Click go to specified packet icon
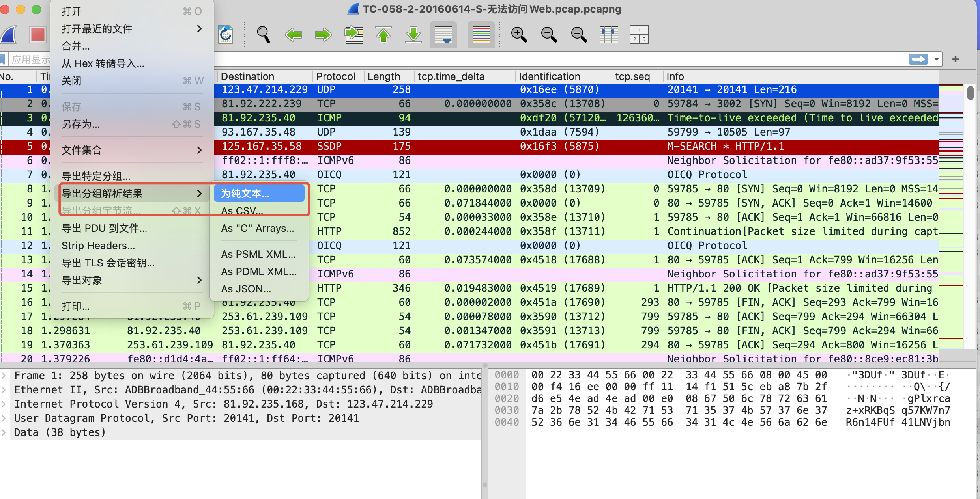The width and height of the screenshot is (980, 499). 353,35
